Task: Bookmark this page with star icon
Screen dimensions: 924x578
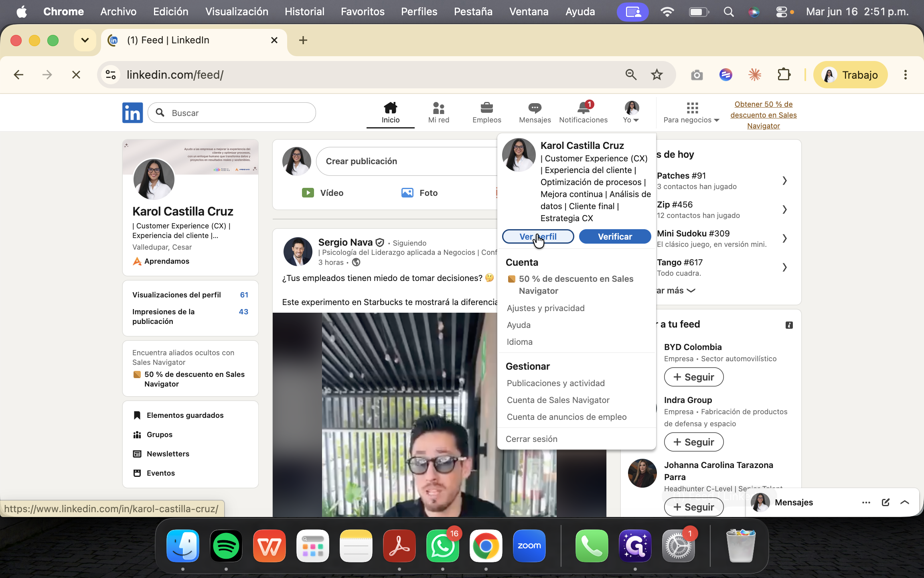Action: [x=657, y=75]
